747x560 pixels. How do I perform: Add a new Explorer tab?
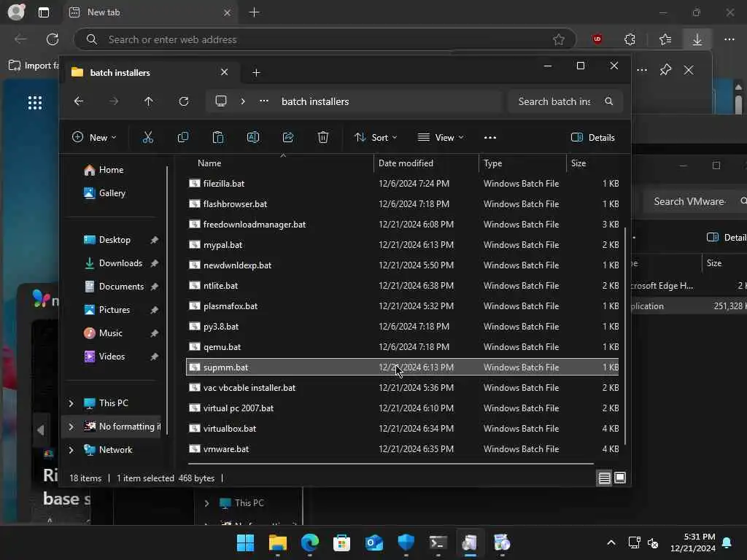(x=256, y=72)
